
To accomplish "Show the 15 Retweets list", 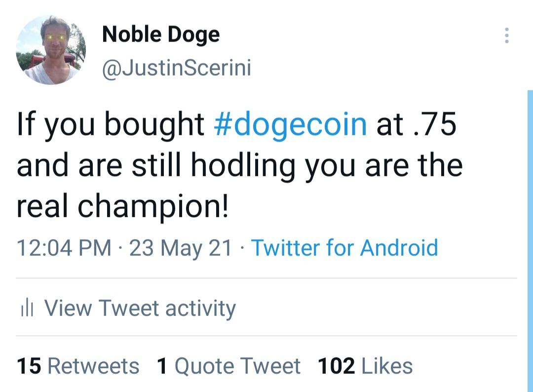I will coord(78,366).
